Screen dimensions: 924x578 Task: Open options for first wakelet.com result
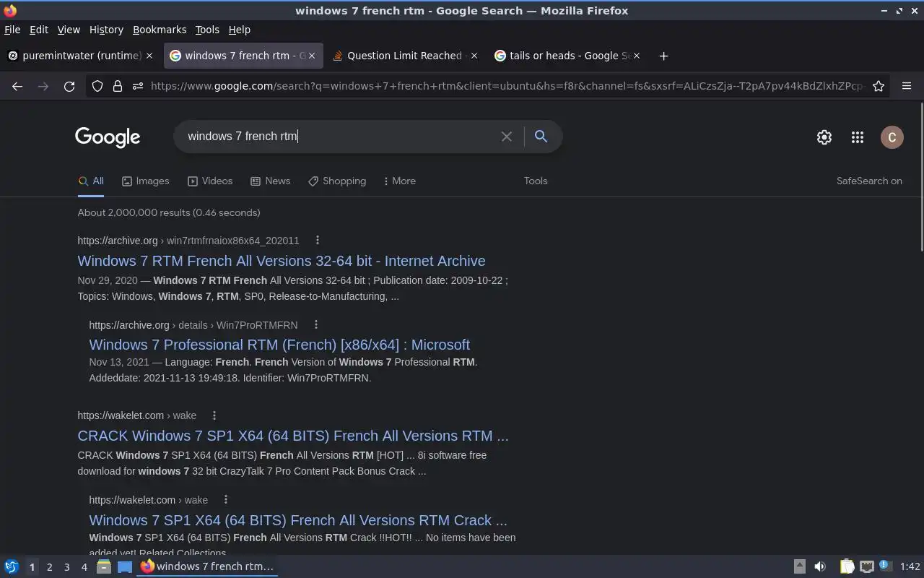click(214, 415)
